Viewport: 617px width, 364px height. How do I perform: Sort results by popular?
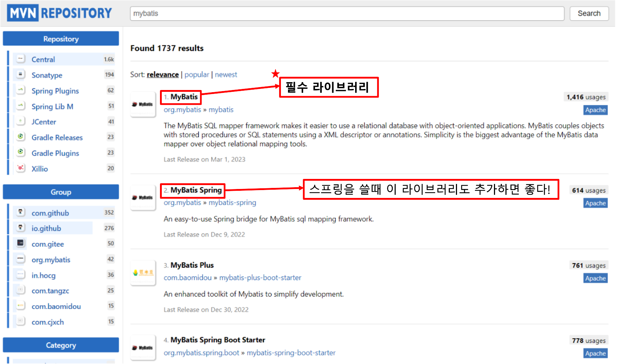[x=197, y=75]
